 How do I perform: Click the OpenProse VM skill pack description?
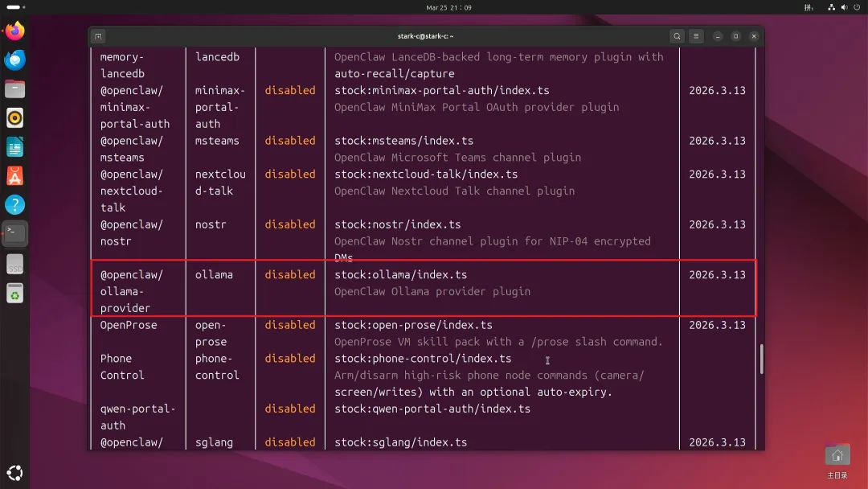tap(498, 342)
